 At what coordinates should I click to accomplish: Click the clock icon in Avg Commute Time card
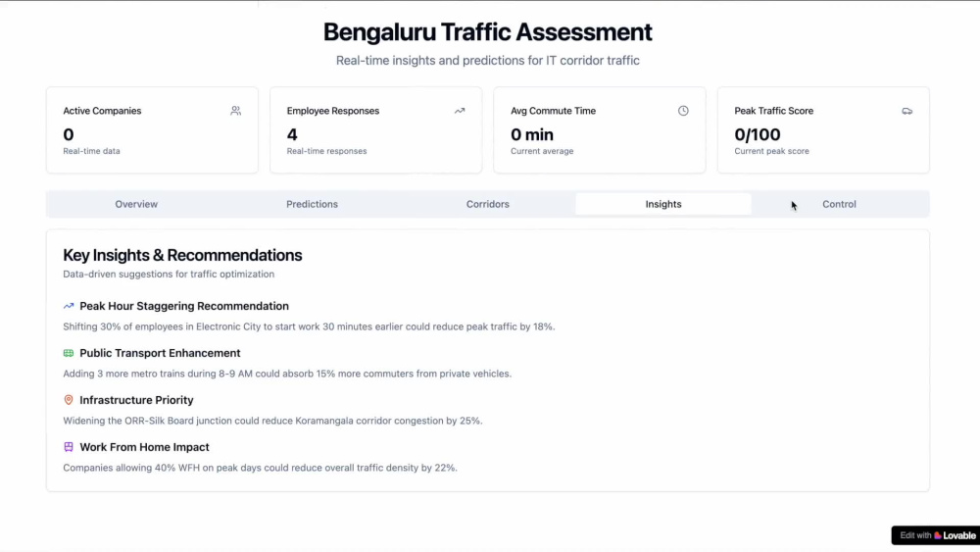[683, 111]
